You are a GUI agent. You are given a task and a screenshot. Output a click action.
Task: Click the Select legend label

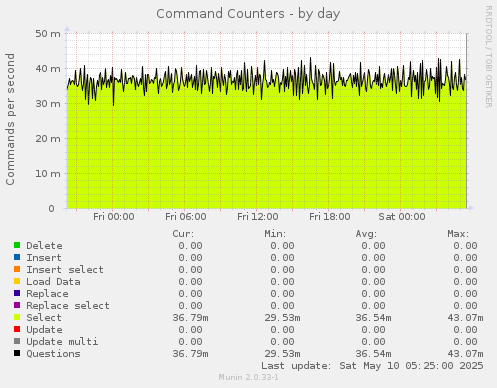(x=44, y=318)
